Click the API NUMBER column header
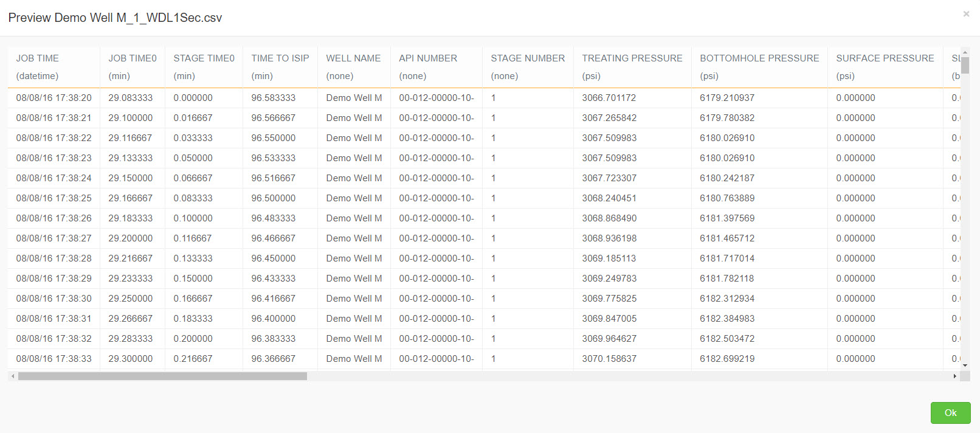 tap(428, 58)
